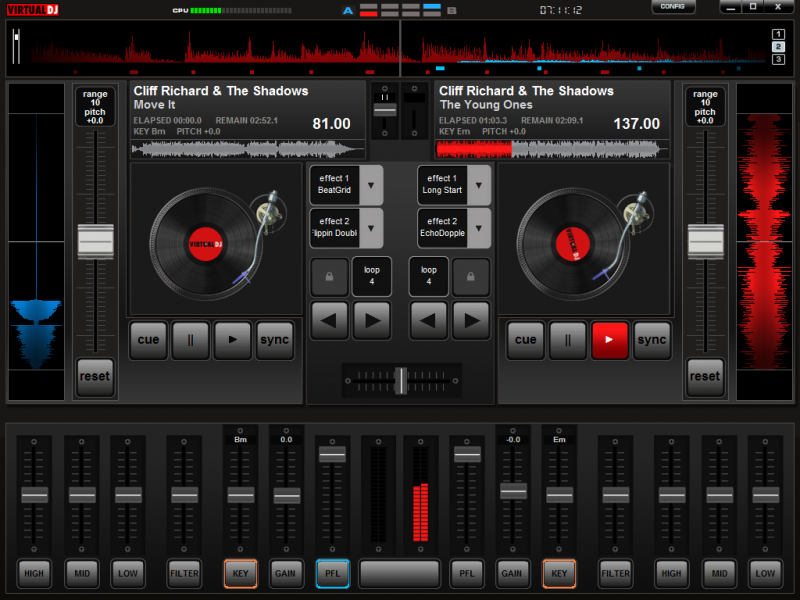
Task: Reset the right deck pitch
Action: click(x=704, y=377)
